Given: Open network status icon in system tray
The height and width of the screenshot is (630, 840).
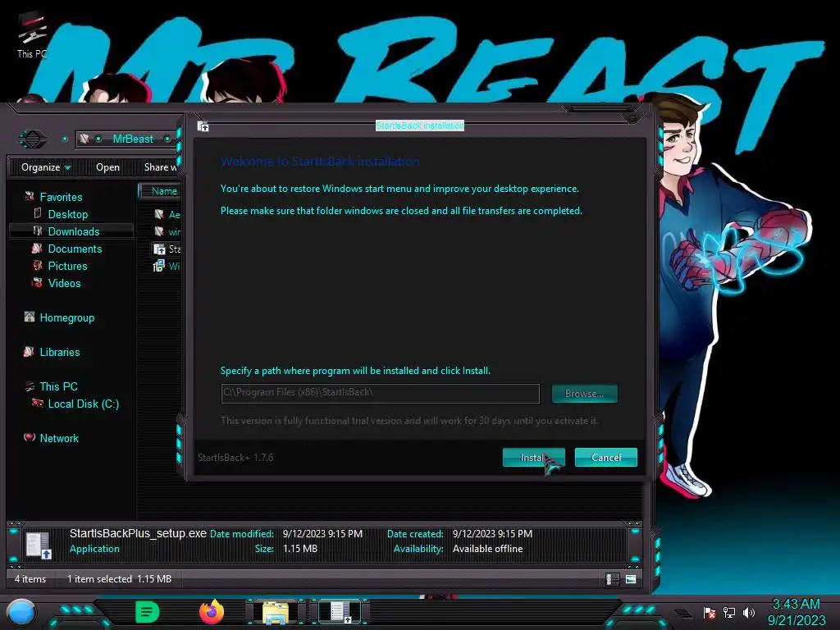Looking at the screenshot, I should pos(729,613).
